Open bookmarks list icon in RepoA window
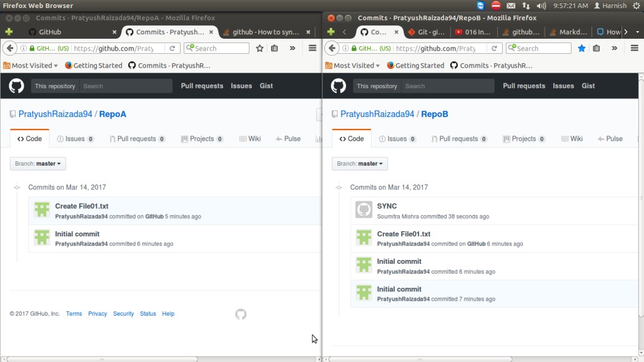 274,48
